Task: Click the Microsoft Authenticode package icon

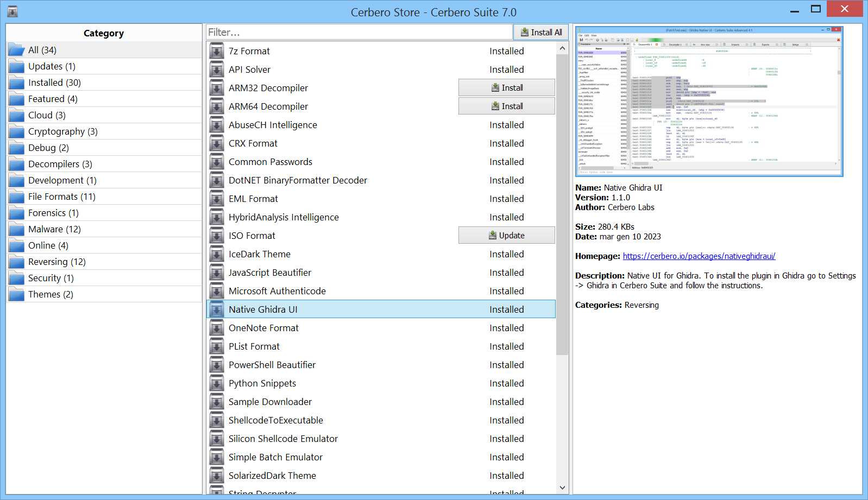Action: pyautogui.click(x=217, y=291)
